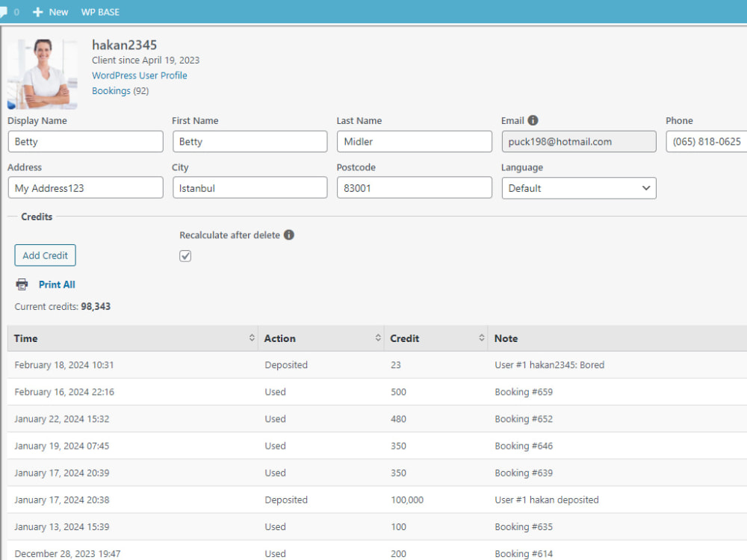
Task: Sort table by Action column arrows
Action: click(x=378, y=338)
